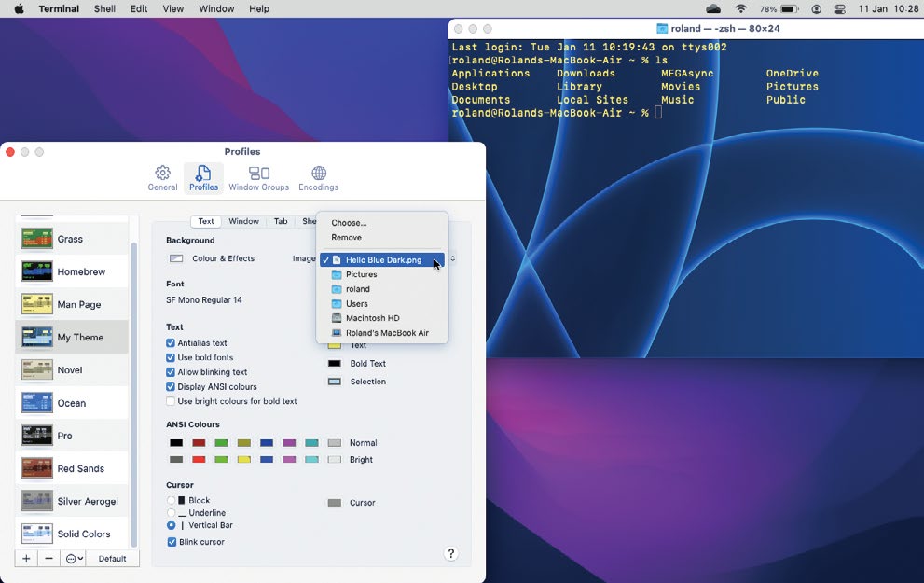Select the Solid Colors profile thumbnail
This screenshot has width=924, height=583.
[36, 534]
